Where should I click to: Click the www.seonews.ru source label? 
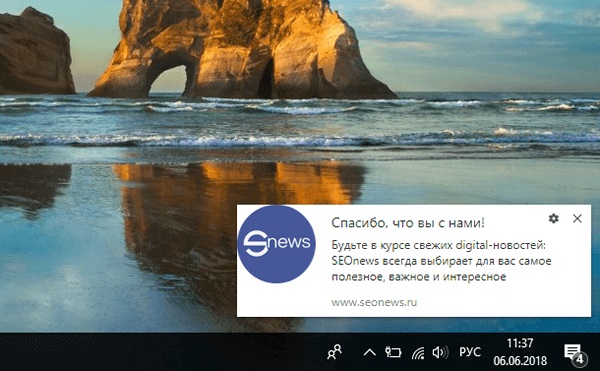pos(374,302)
